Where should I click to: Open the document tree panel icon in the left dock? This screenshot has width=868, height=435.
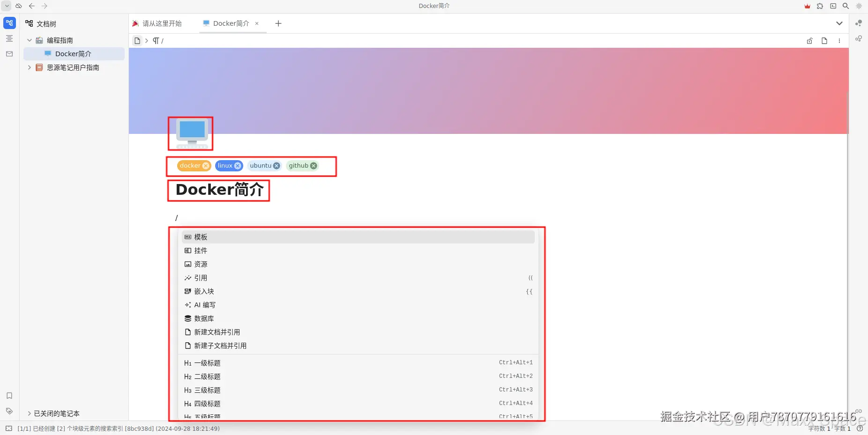9,23
